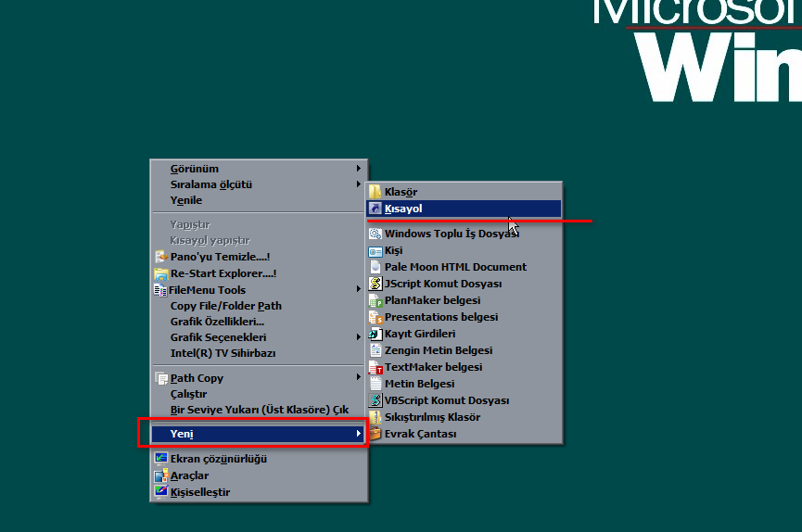Screen dimensions: 802x532
Task: Click the Grafik Seçenekleri label
Action: pyautogui.click(x=219, y=337)
